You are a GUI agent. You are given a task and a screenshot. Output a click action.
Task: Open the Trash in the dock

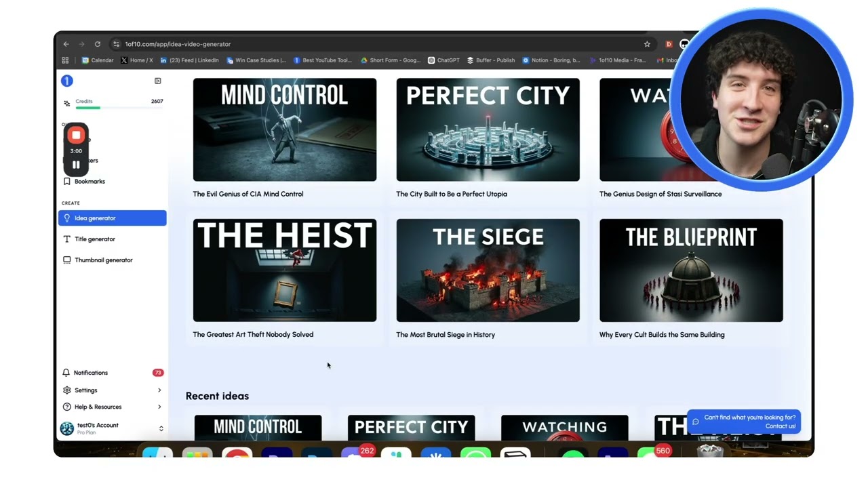710,451
